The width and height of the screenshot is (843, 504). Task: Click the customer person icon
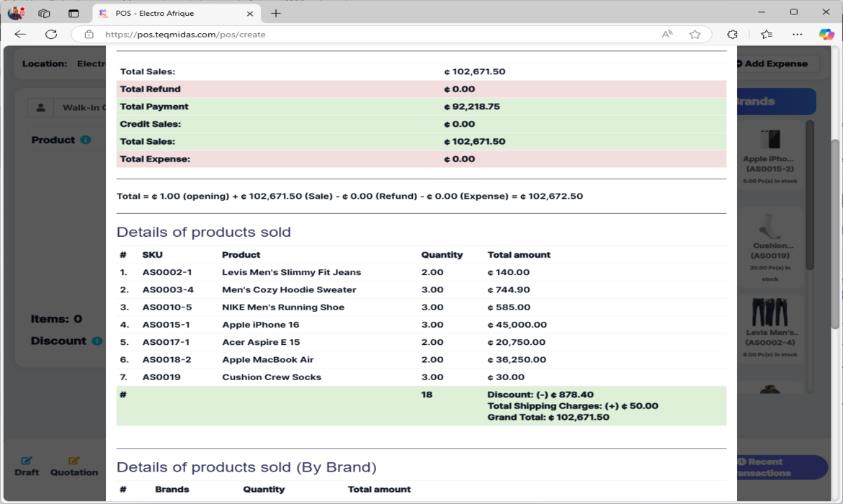pyautogui.click(x=41, y=107)
